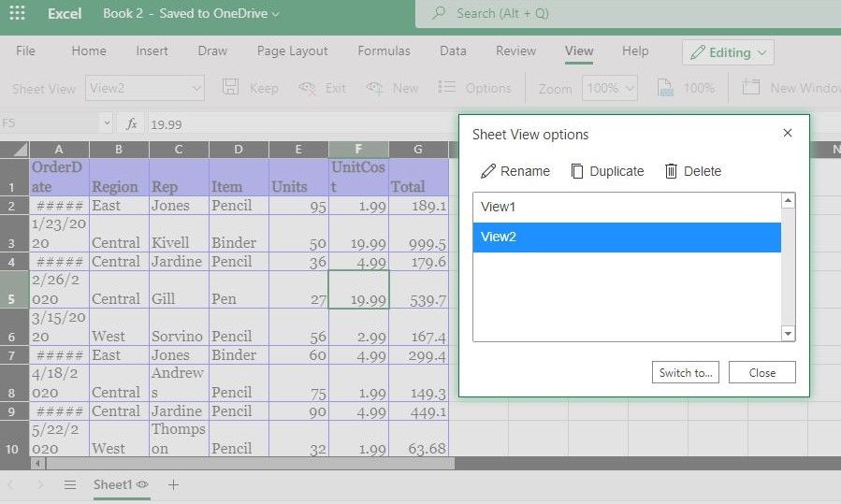Close the Sheet View options dialog

[x=788, y=134]
